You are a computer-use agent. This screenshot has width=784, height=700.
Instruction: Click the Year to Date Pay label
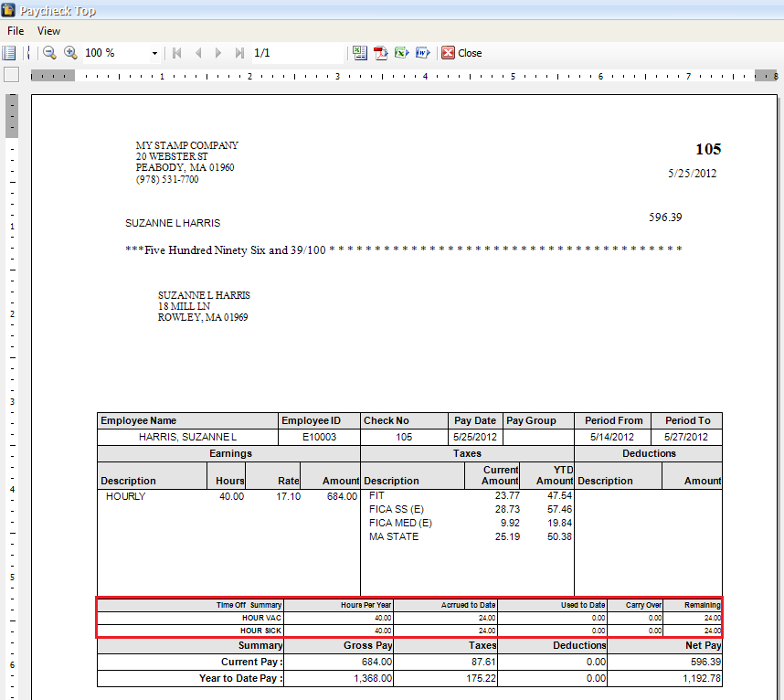[240, 678]
